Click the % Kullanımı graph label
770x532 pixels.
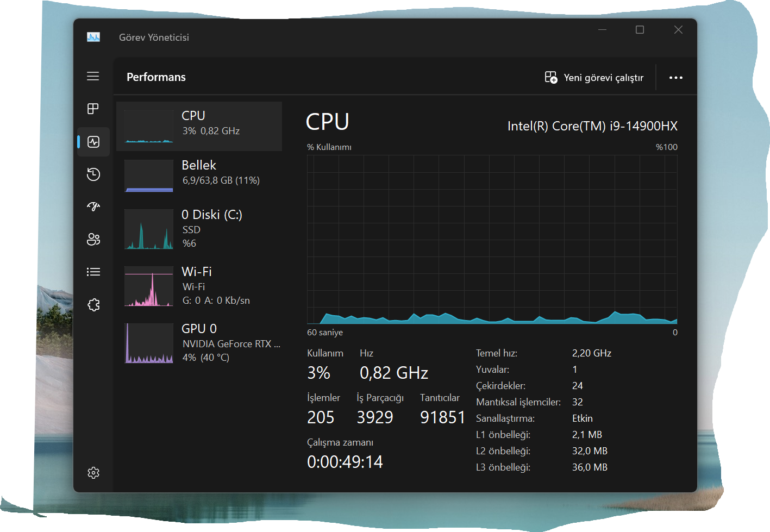tap(329, 147)
